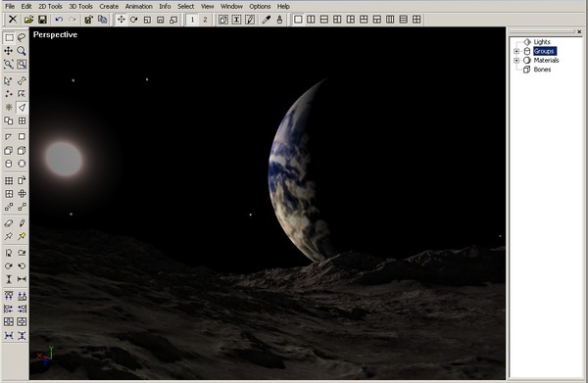Open the 3D Tools menu
Screen dimensions: 588x383
coord(80,7)
